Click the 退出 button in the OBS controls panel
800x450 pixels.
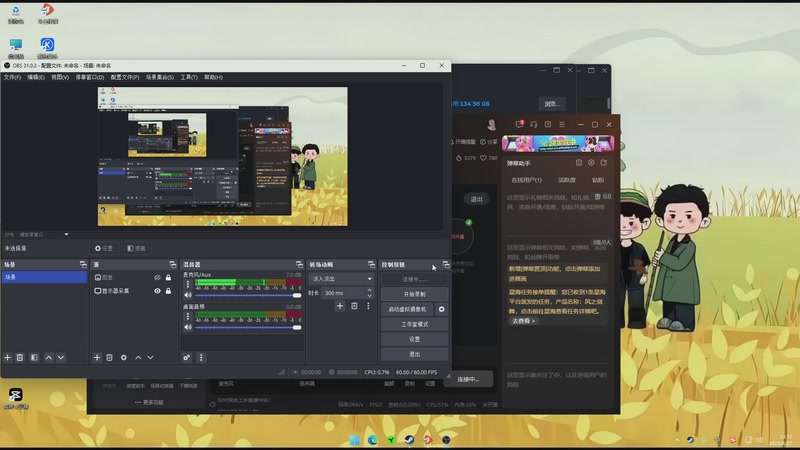tap(414, 354)
